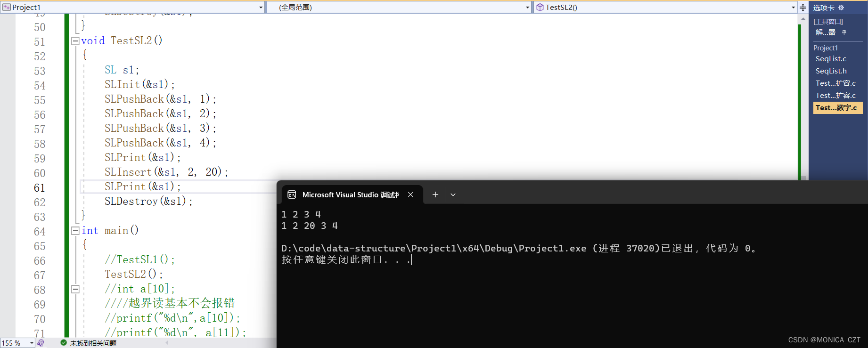868x348 pixels.
Task: Open a new console tab with plus
Action: point(435,194)
